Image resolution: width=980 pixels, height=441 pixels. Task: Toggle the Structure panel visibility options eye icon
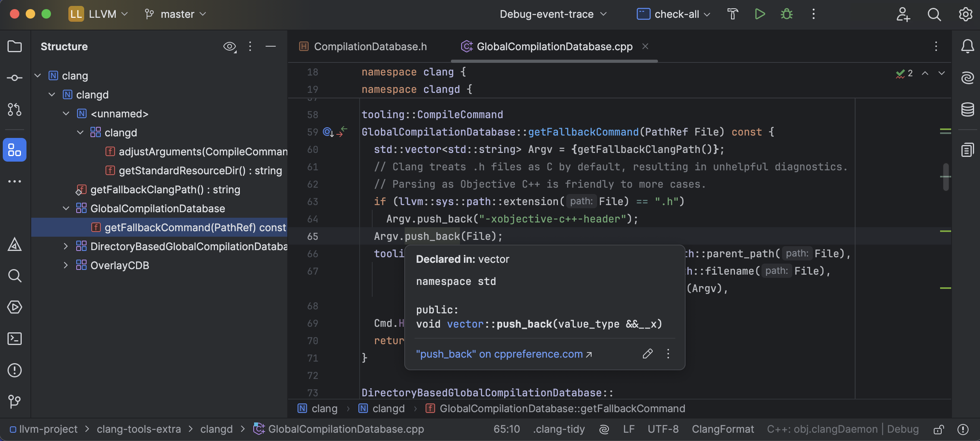230,46
